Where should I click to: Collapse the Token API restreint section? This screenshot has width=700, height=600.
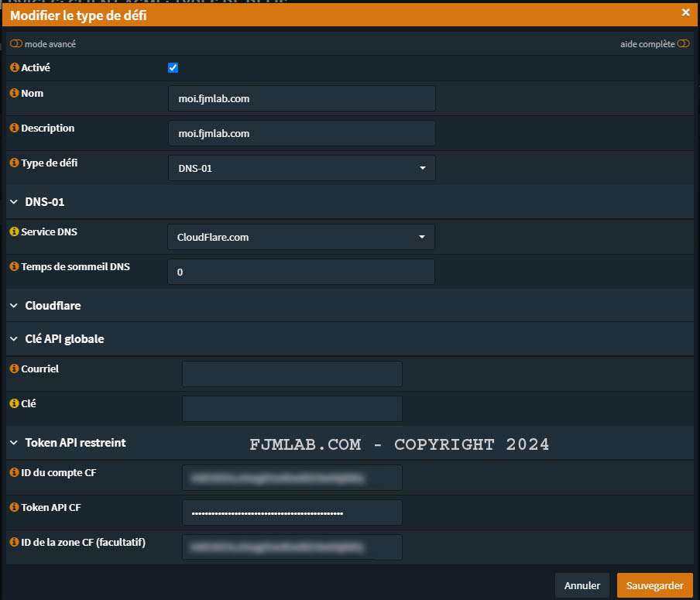[14, 443]
